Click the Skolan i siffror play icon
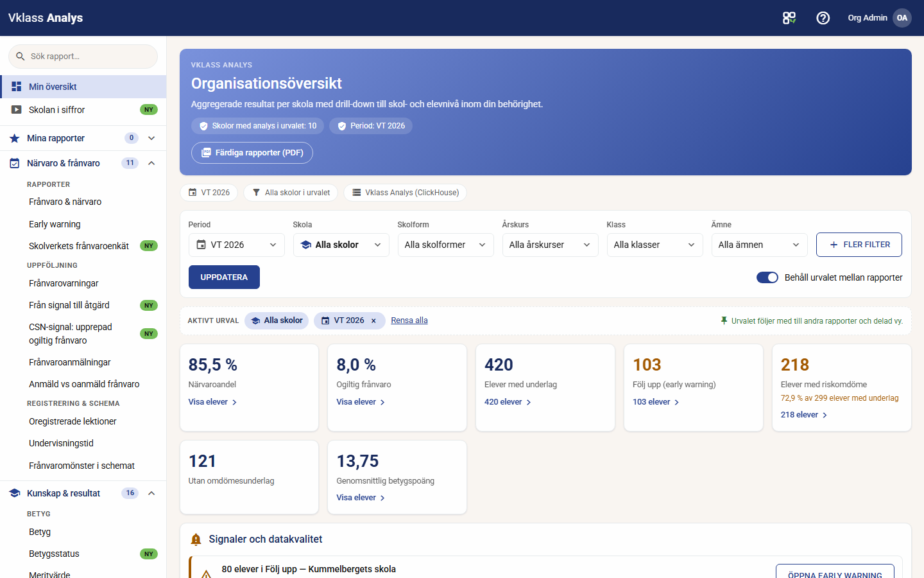The image size is (924, 578). (17, 110)
